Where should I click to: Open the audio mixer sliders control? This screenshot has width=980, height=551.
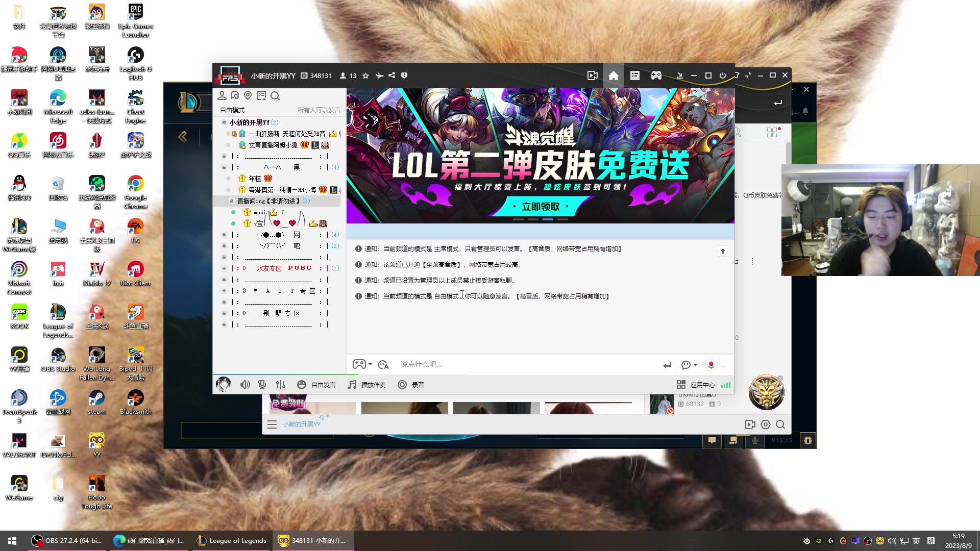tap(281, 385)
